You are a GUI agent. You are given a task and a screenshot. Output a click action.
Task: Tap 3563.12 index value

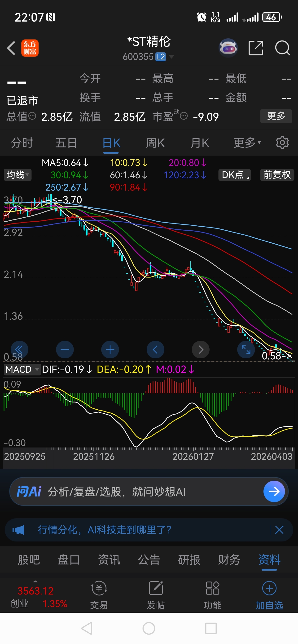35,591
